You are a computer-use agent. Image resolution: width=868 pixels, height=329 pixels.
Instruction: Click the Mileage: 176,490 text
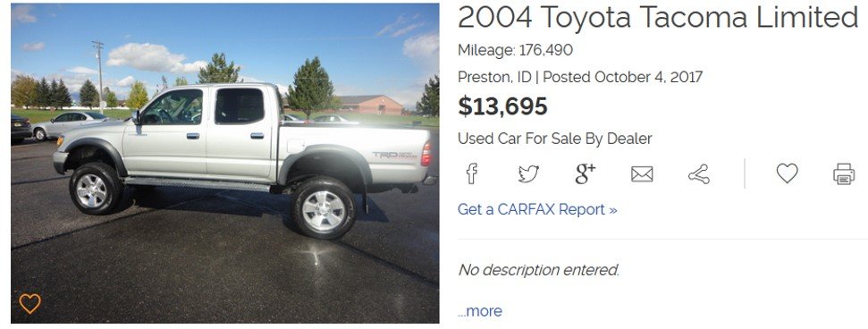tap(516, 50)
